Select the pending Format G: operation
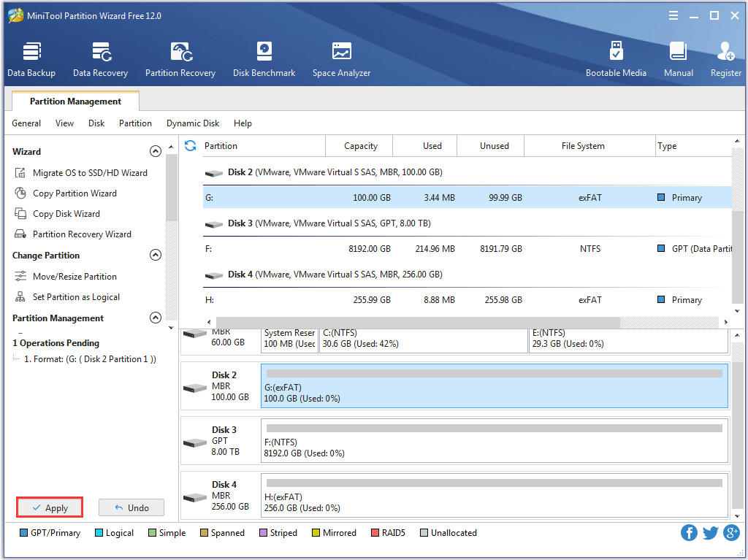 pos(90,358)
